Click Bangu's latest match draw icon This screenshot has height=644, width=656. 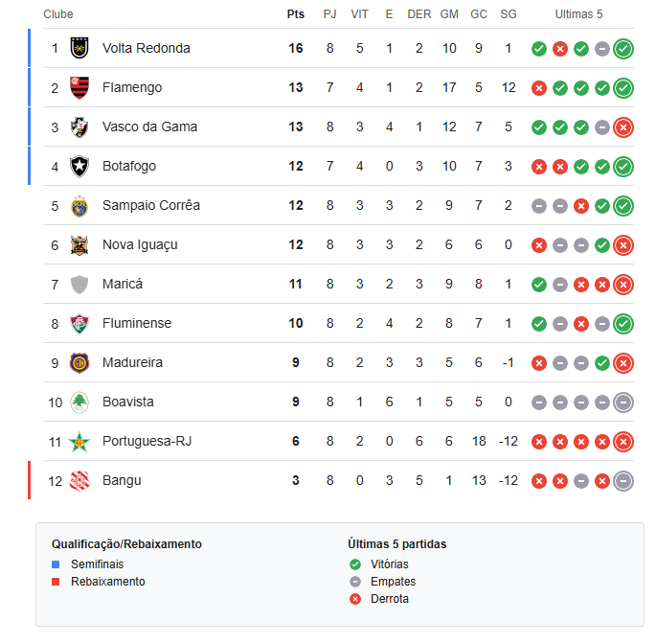[x=623, y=481]
